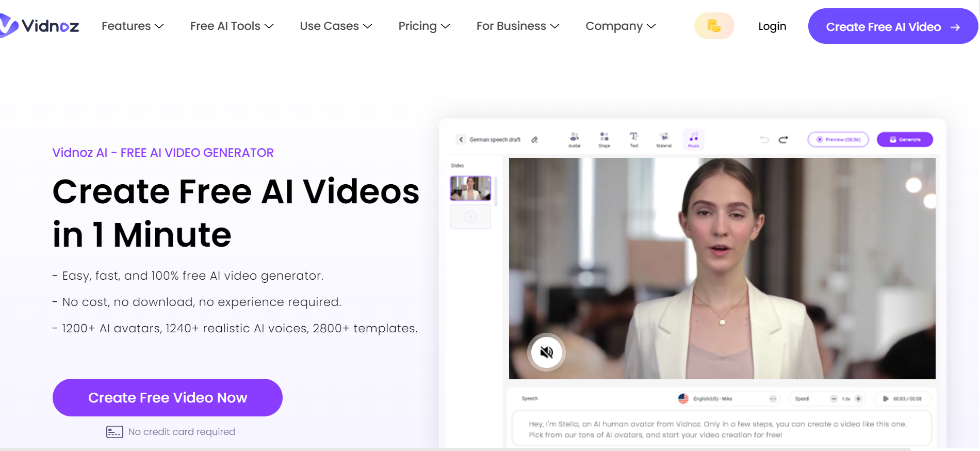This screenshot has height=451, width=980.
Task: Open the Features dropdown menu
Action: (x=133, y=26)
